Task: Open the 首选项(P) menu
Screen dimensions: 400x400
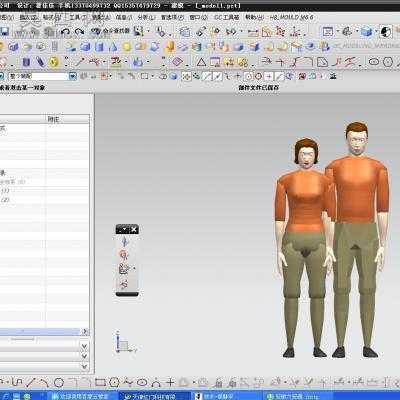Action: 172,17
